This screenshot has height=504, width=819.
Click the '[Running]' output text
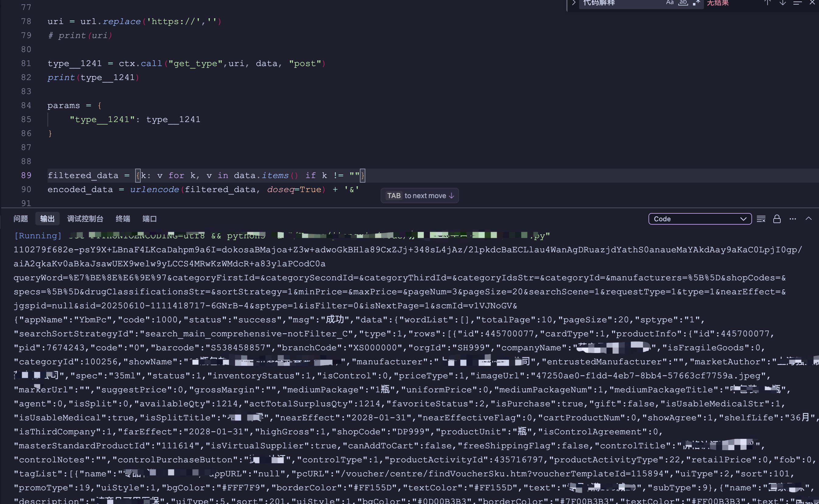pyautogui.click(x=38, y=236)
